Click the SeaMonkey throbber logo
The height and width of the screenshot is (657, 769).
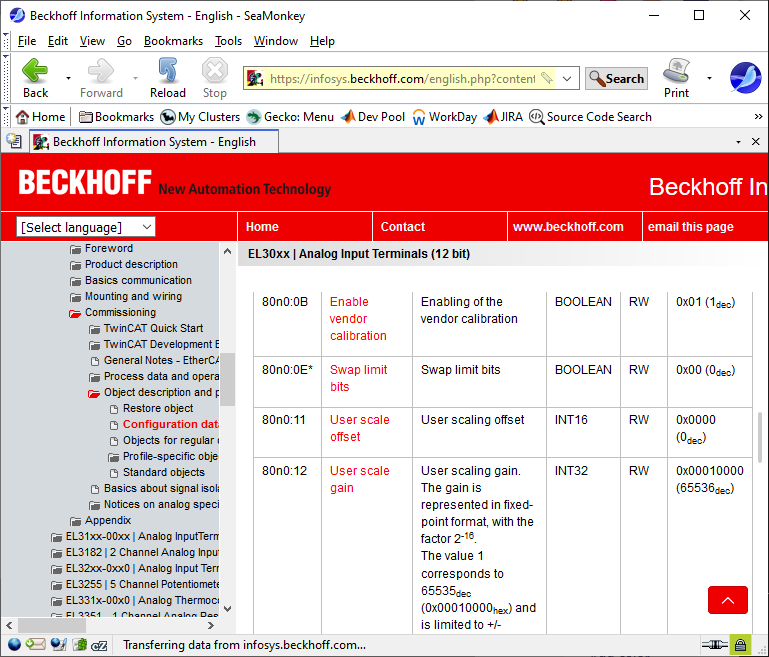pyautogui.click(x=745, y=78)
